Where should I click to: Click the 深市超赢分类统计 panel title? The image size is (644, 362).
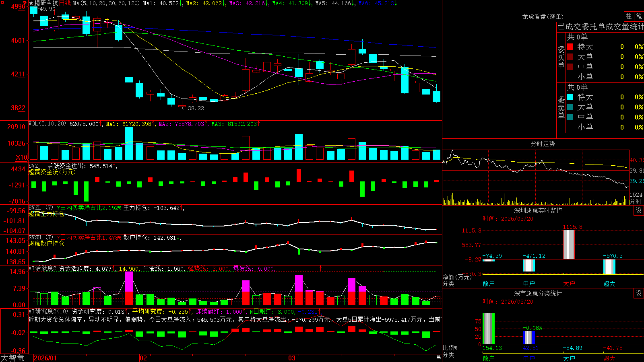point(538,293)
